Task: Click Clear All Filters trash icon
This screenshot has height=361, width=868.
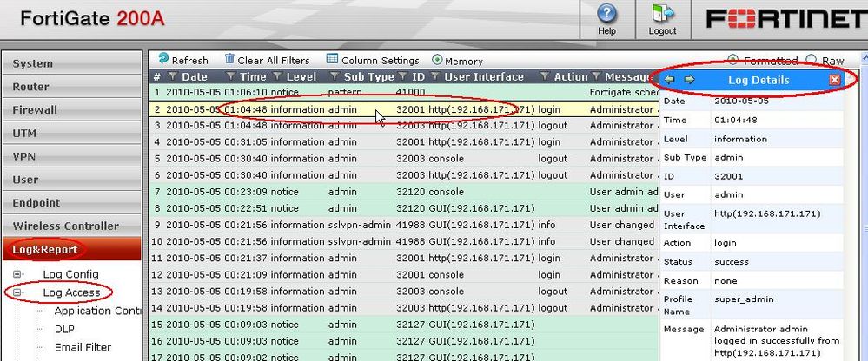Action: pos(229,59)
